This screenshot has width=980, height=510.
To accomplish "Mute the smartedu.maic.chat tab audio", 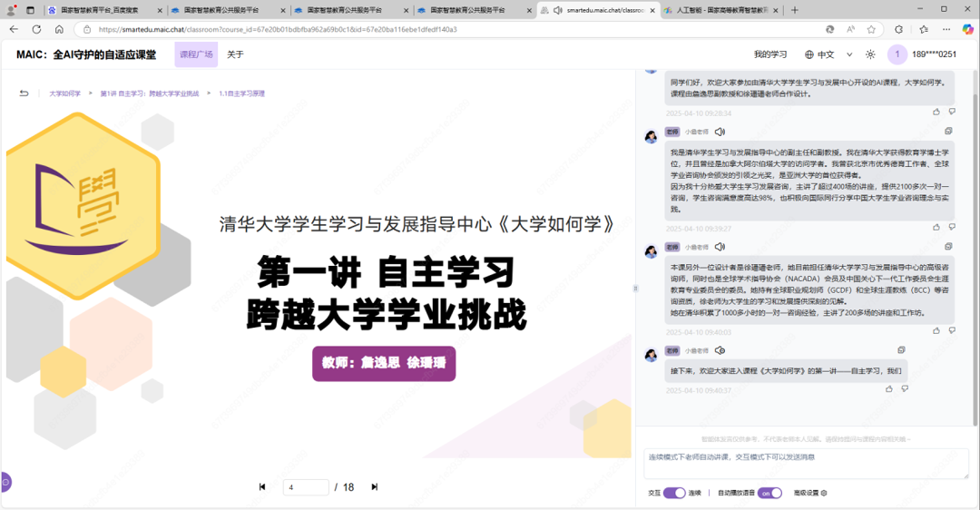I will [x=557, y=11].
